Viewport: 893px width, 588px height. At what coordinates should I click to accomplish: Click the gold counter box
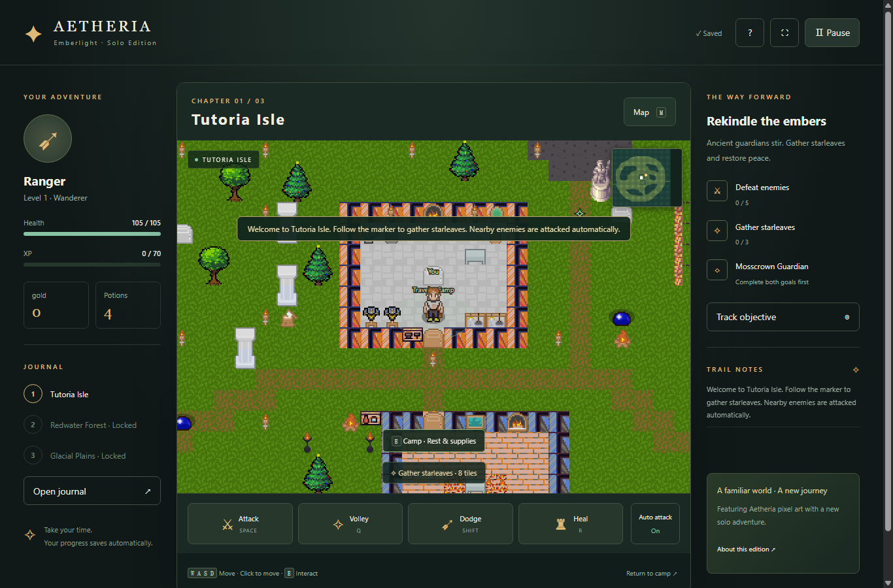pos(56,305)
